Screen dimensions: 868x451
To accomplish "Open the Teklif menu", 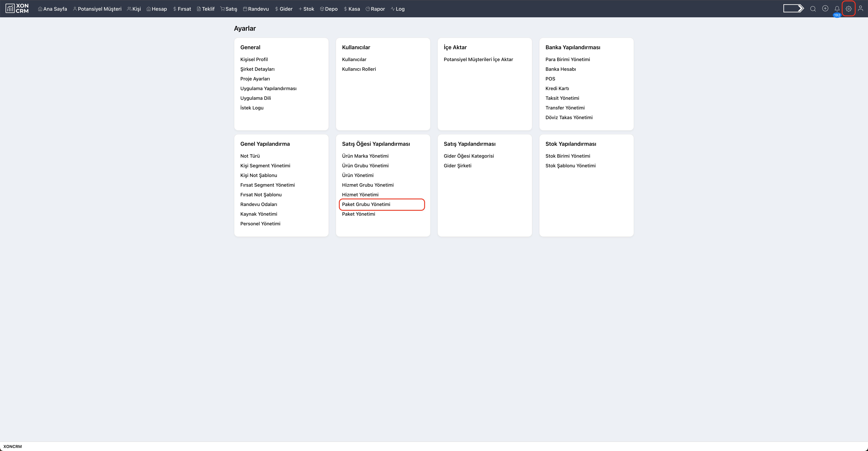I will [205, 9].
